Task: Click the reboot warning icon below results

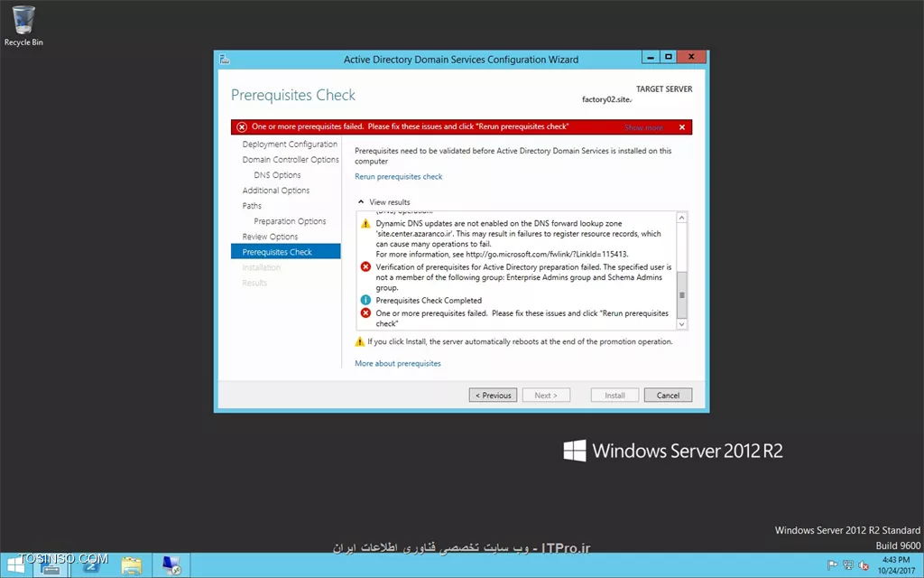Action: click(x=359, y=341)
